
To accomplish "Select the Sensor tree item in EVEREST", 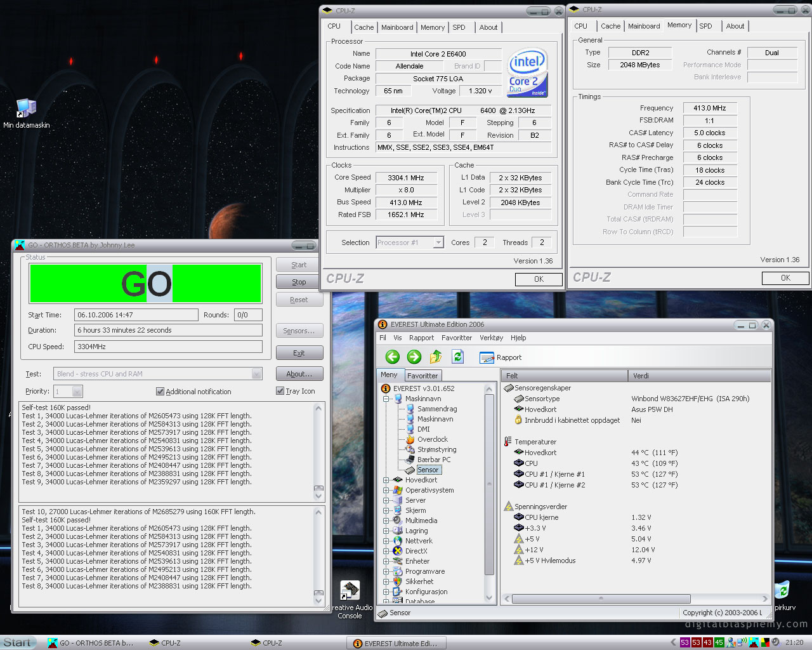I will coord(428,470).
